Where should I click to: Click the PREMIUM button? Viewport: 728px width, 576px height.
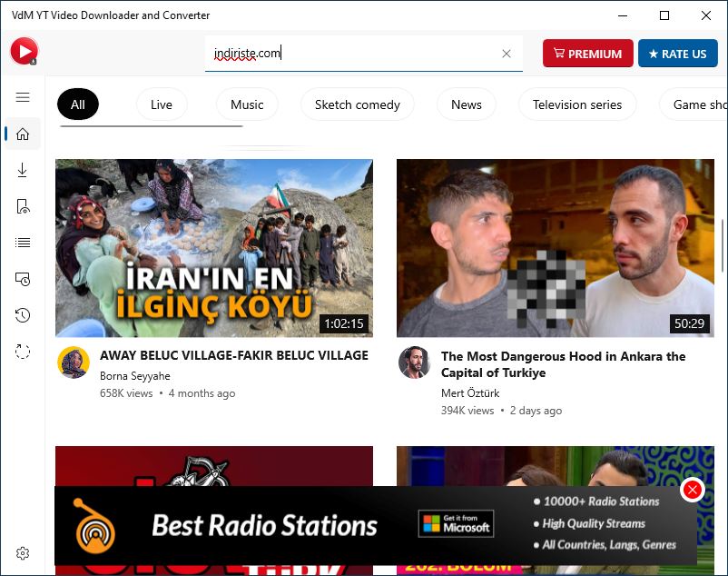point(588,54)
